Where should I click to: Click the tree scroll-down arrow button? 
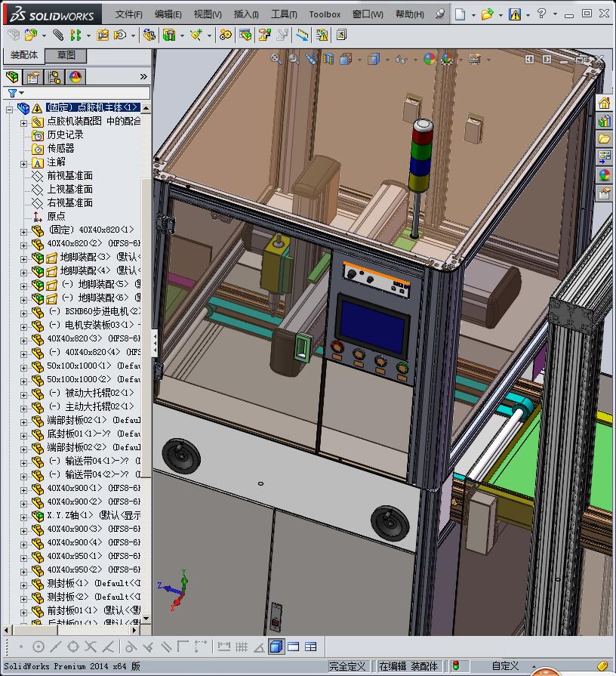tap(146, 619)
